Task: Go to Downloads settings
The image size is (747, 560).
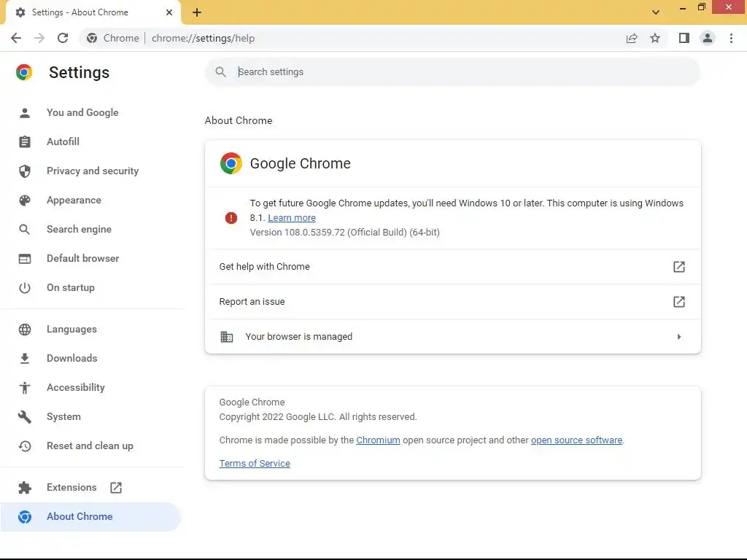Action: [72, 358]
